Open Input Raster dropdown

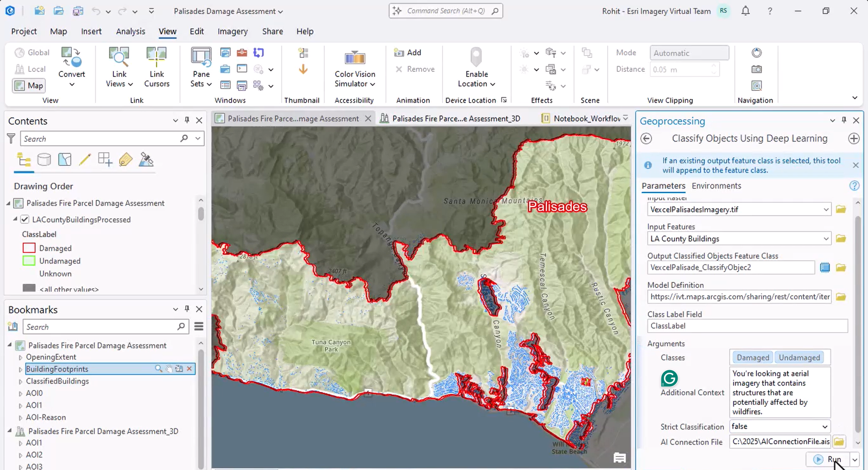pyautogui.click(x=826, y=210)
